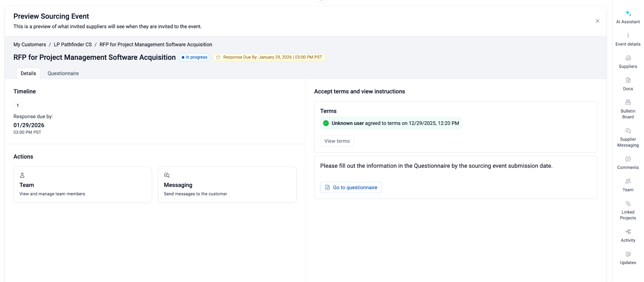Open the AI Assistant sparkle icon
644x282 pixels.
pos(628,13)
